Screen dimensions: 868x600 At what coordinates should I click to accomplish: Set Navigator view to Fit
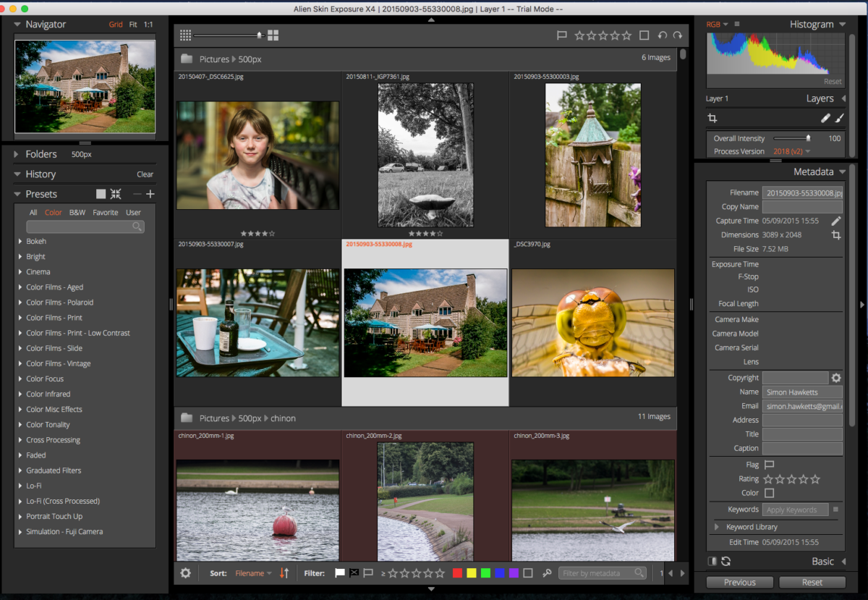point(133,25)
